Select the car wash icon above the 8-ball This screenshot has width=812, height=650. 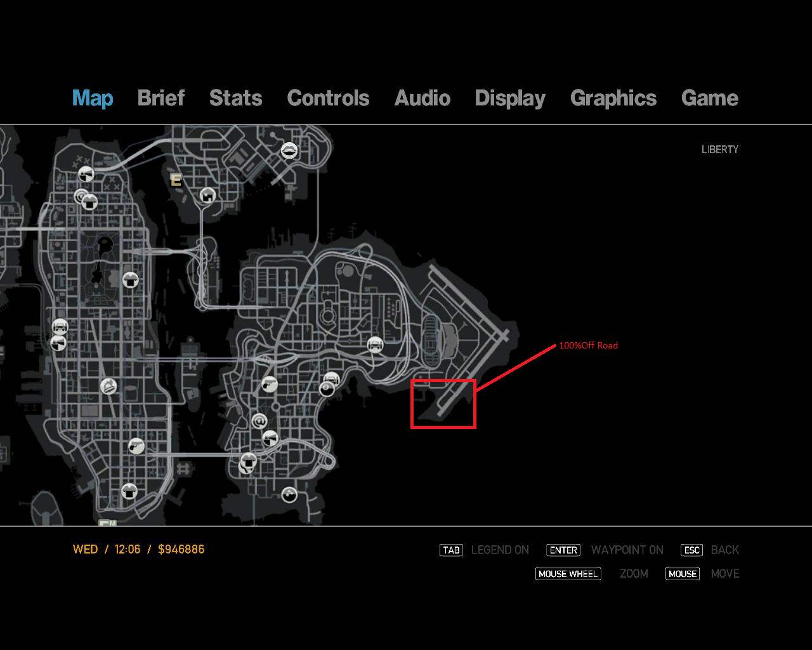click(332, 380)
